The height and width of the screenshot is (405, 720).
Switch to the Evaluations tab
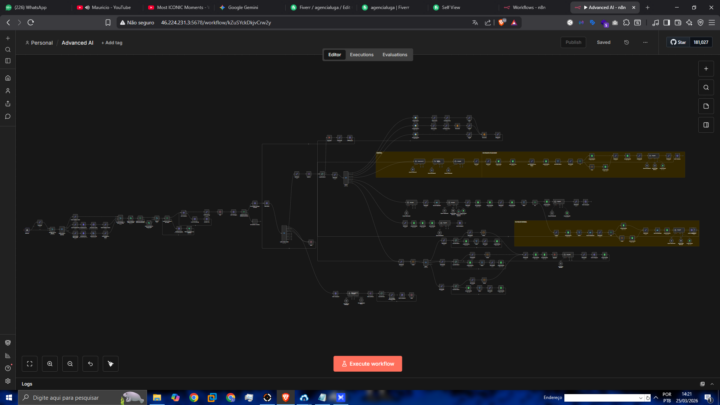(394, 54)
